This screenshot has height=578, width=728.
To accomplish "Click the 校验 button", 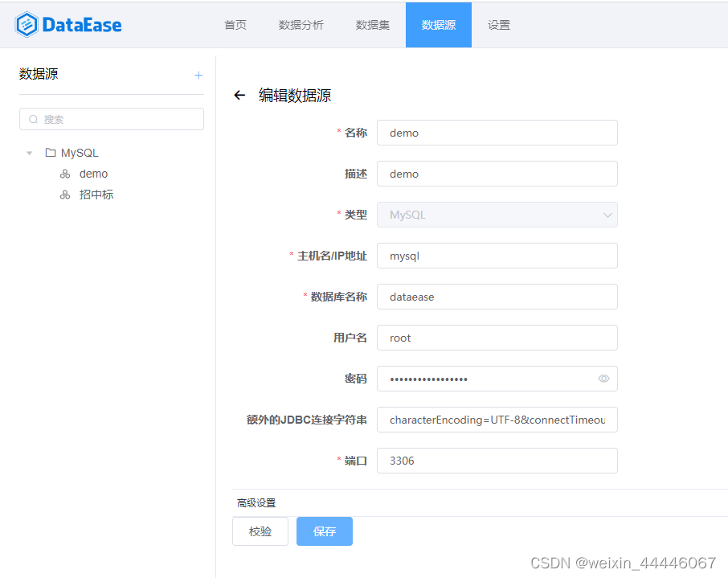I will click(x=260, y=531).
